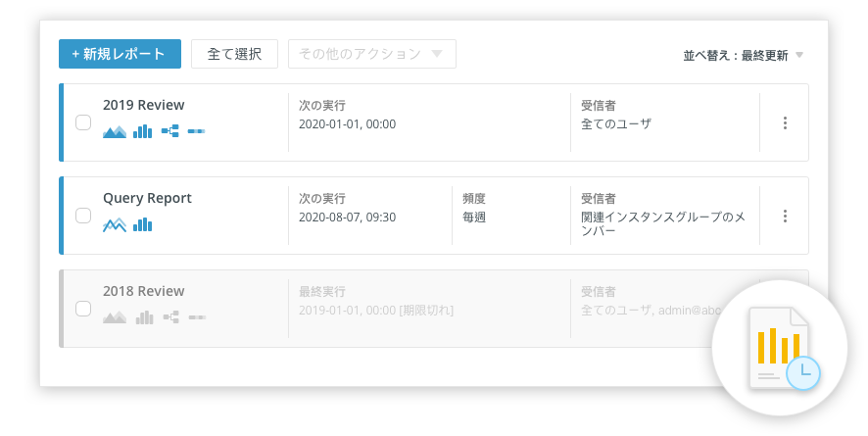
Task: Click bar chart icon in 2018 Review
Action: coord(144,317)
